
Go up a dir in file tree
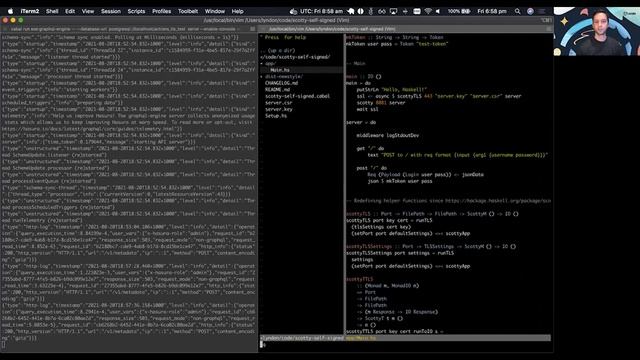click(x=278, y=51)
